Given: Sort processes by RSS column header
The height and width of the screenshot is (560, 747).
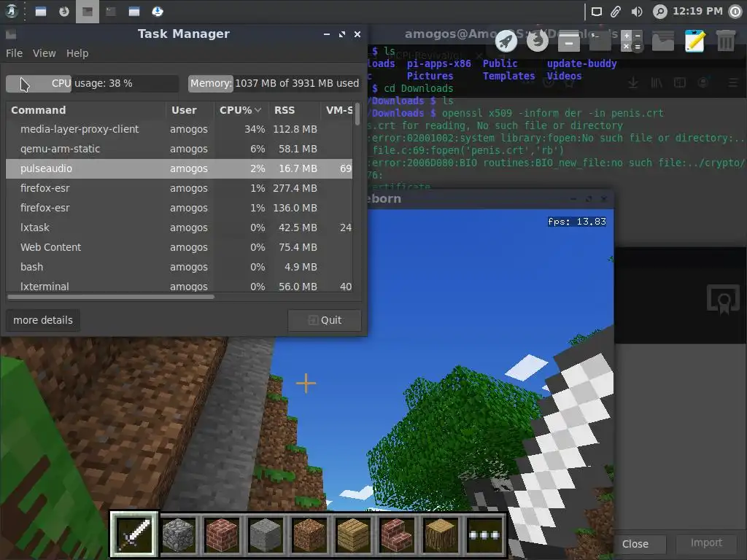Looking at the screenshot, I should 295,110.
